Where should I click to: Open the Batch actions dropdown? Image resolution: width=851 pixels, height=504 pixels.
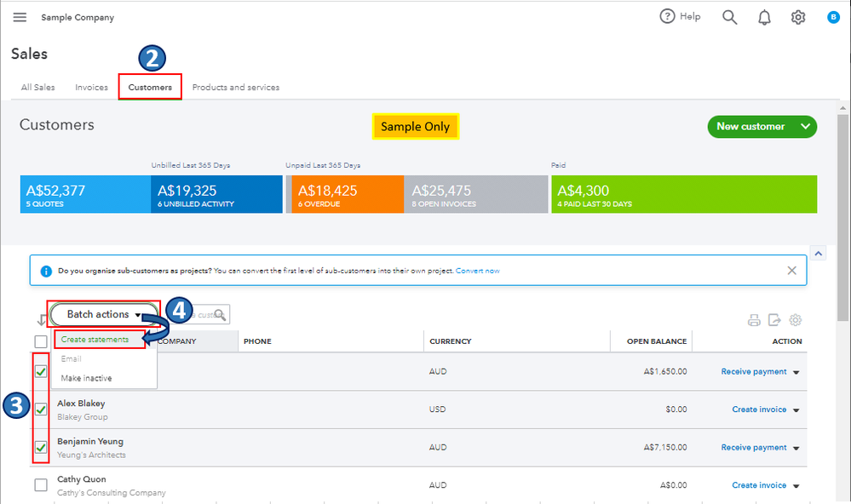click(104, 314)
